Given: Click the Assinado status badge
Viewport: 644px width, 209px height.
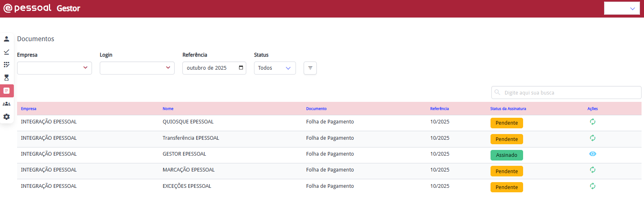Looking at the screenshot, I should [x=506, y=155].
